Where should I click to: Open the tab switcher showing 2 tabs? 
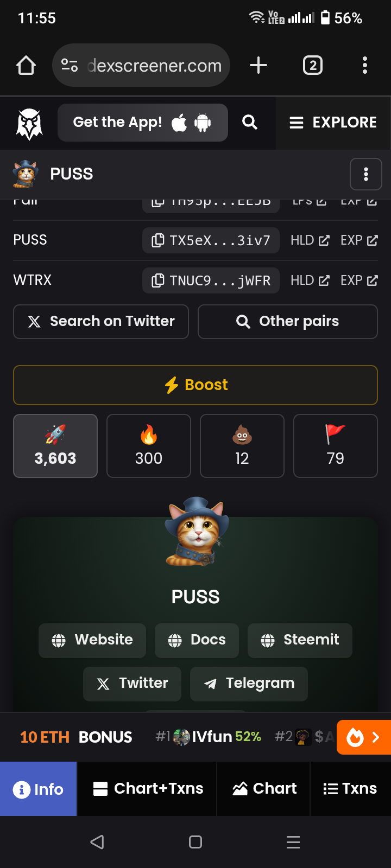(x=313, y=66)
